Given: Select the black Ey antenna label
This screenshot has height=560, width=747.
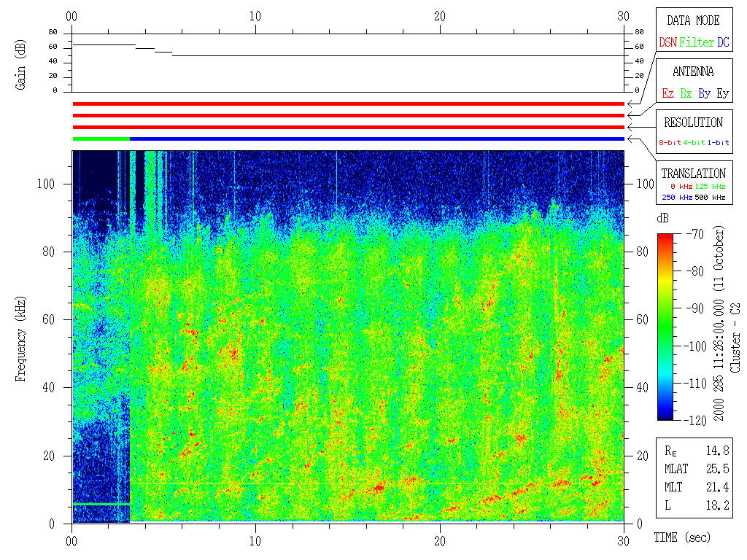Looking at the screenshot, I should [722, 94].
